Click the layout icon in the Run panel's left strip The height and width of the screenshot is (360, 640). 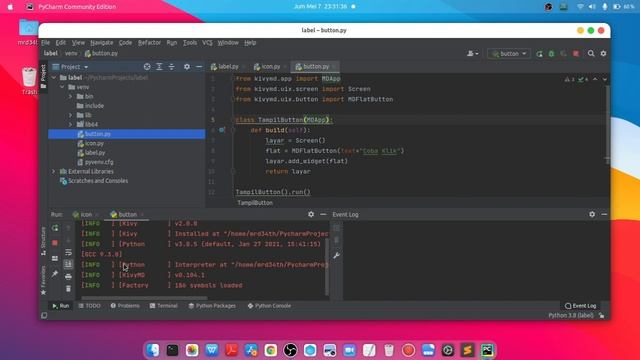tap(55, 258)
